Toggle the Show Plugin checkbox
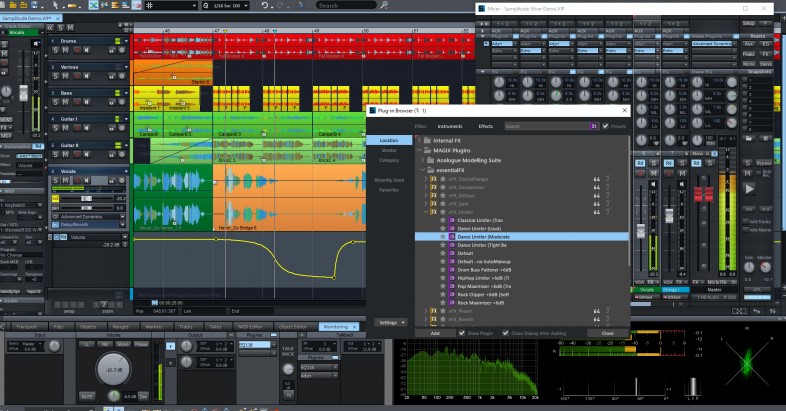This screenshot has height=411, width=786. [462, 333]
